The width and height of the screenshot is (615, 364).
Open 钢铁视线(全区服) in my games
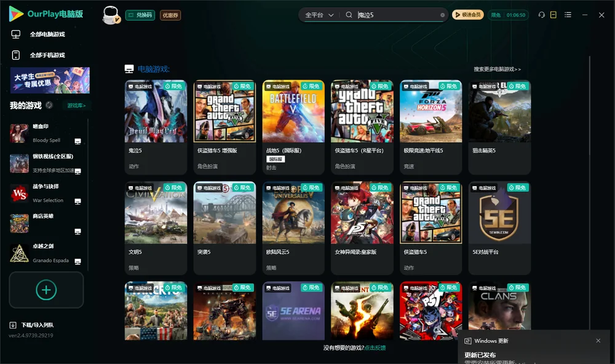(46, 163)
